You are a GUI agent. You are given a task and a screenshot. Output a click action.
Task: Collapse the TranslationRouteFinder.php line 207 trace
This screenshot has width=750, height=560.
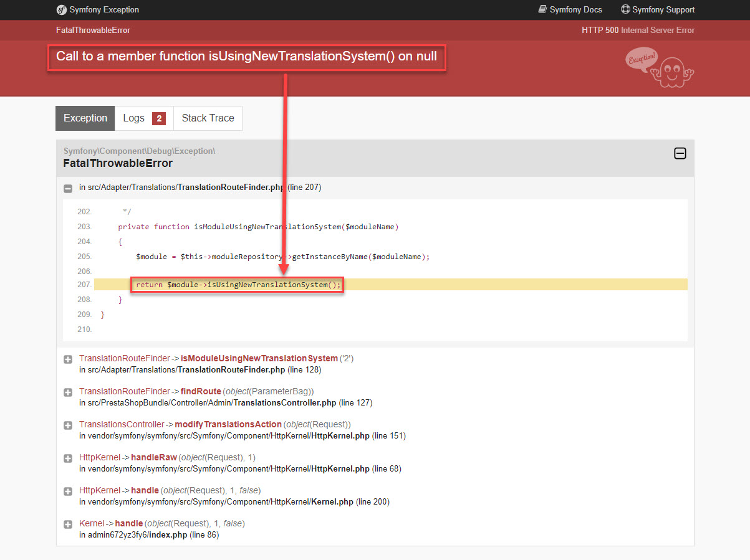pos(68,188)
